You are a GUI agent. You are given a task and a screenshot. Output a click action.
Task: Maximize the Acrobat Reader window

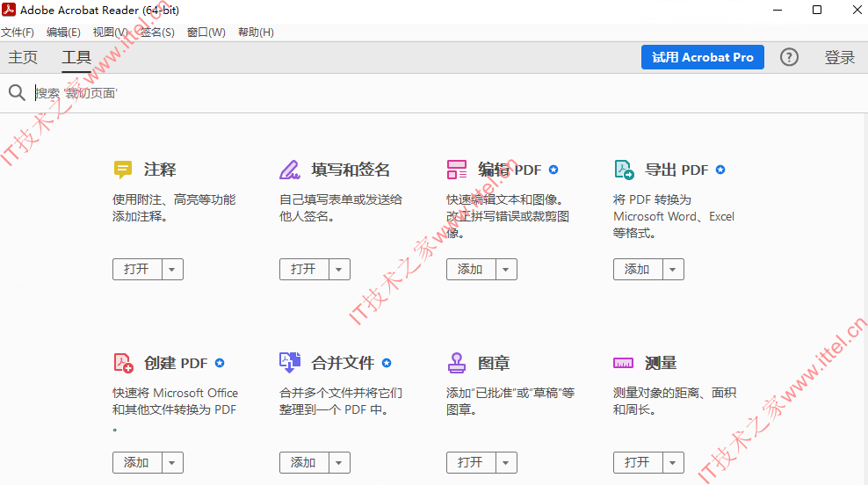coord(817,10)
